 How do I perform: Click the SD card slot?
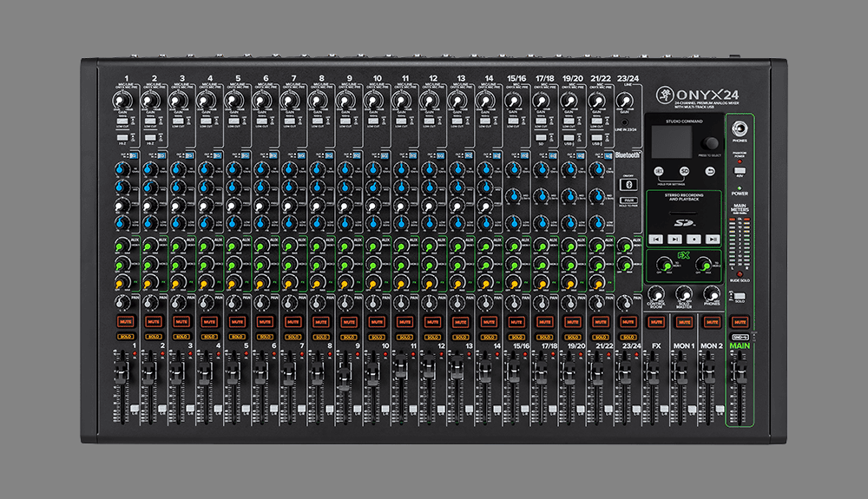[x=684, y=213]
